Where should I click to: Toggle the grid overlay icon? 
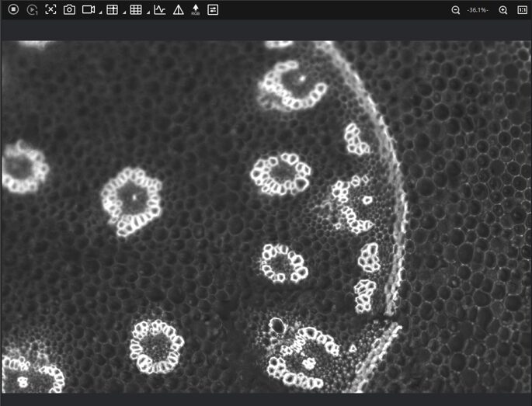coord(135,10)
